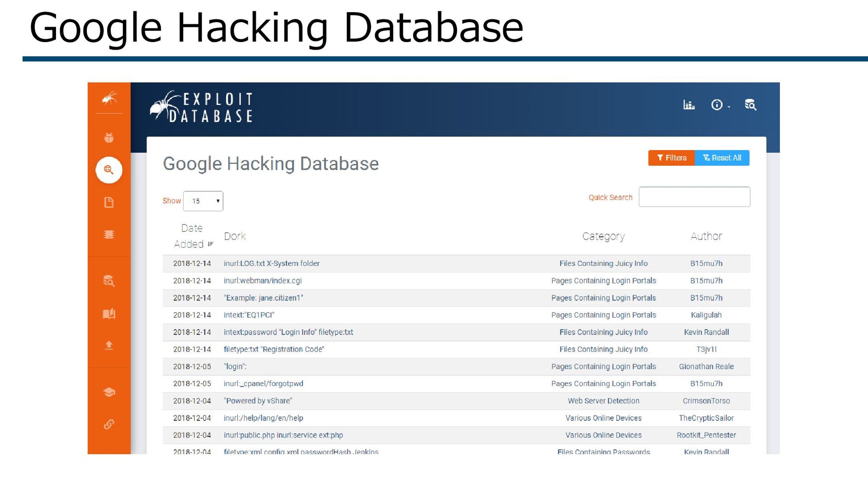Click the orange Filters button

point(671,158)
